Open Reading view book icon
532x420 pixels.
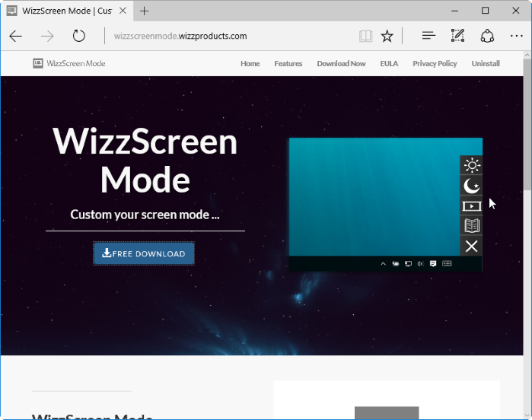point(366,36)
